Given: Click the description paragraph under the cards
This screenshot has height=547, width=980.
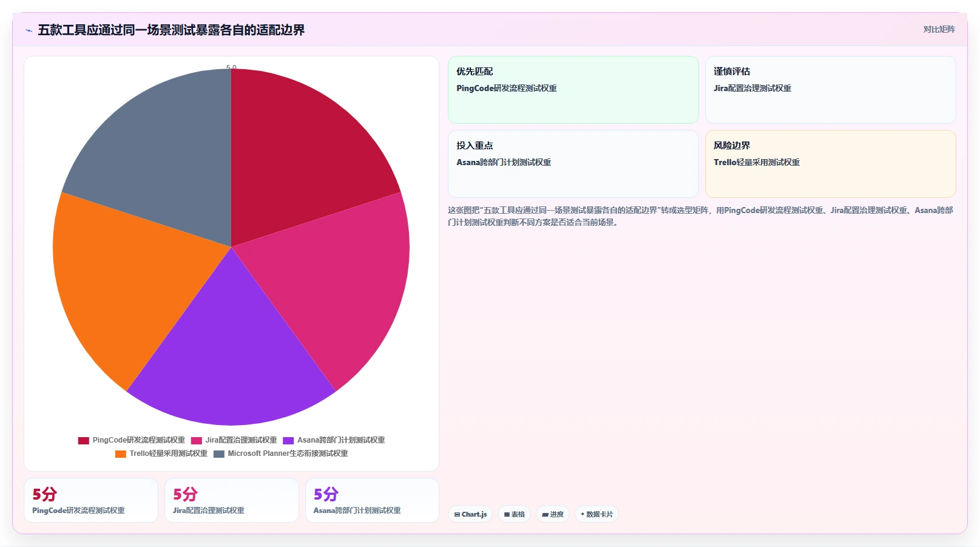Looking at the screenshot, I should coord(700,216).
